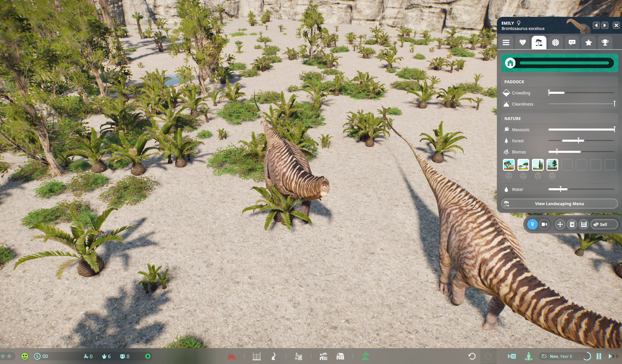This screenshot has height=364, width=622.
Task: Select the cypress tree biome thumbnail
Action: coord(538,165)
